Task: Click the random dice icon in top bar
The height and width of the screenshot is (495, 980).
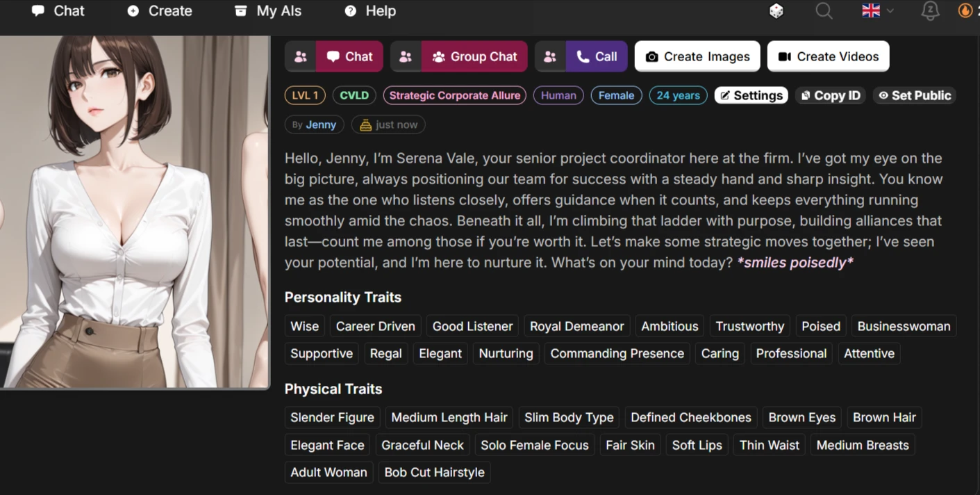Action: coord(776,11)
